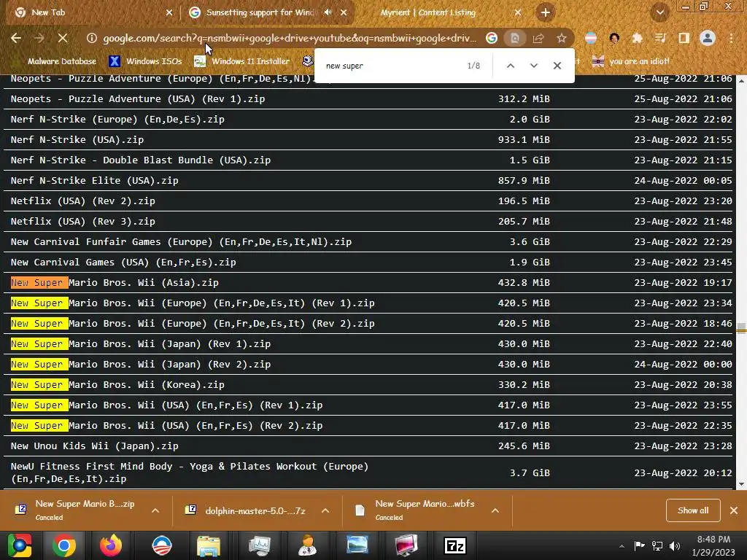Click the Start button
The width and height of the screenshot is (747, 560).
(19, 545)
